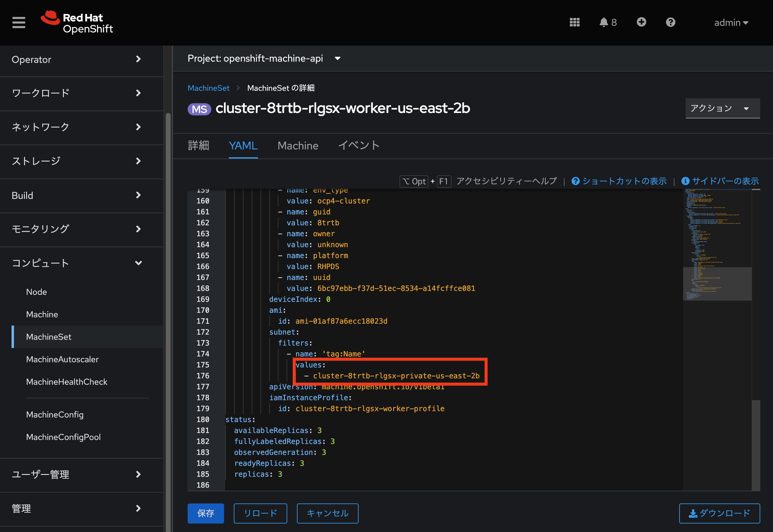Click the MS resource badge icon
The width and height of the screenshot is (773, 532).
pyautogui.click(x=199, y=109)
